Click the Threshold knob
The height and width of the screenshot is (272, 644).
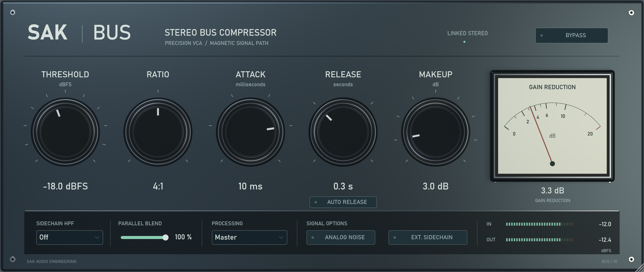[65, 132]
